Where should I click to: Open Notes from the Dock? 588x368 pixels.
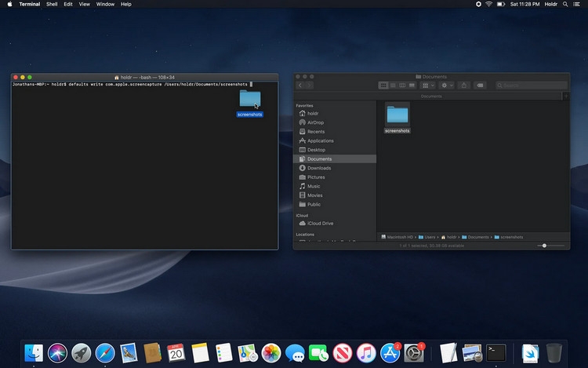(200, 353)
